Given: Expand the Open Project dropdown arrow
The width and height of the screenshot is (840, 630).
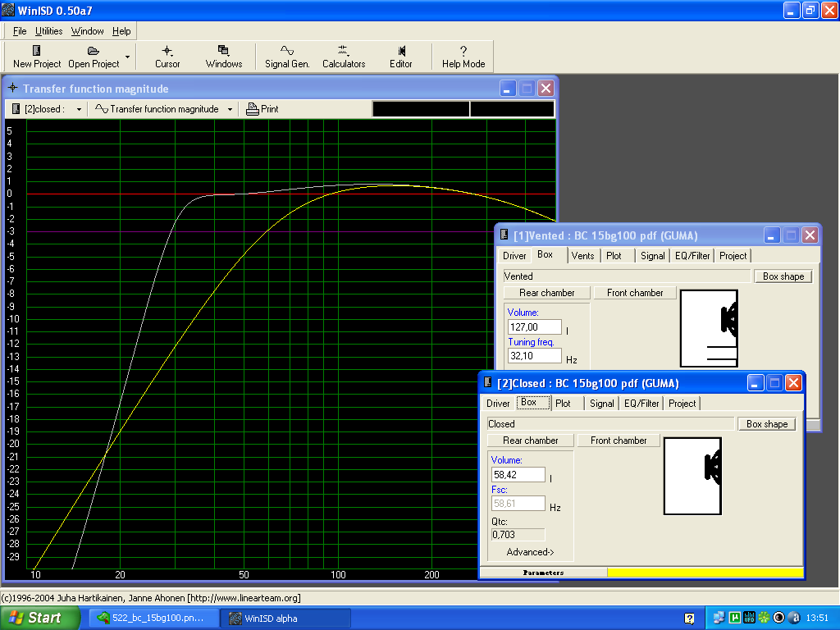Looking at the screenshot, I should [x=127, y=57].
